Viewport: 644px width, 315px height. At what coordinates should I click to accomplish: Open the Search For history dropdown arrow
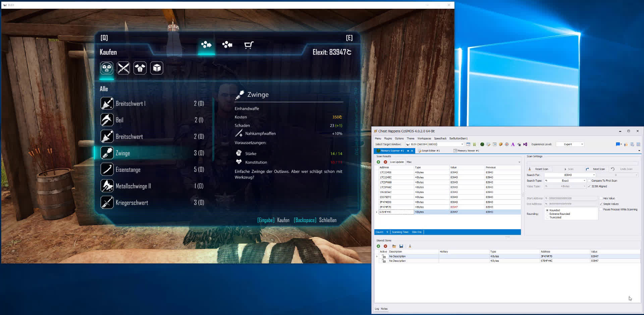point(594,175)
